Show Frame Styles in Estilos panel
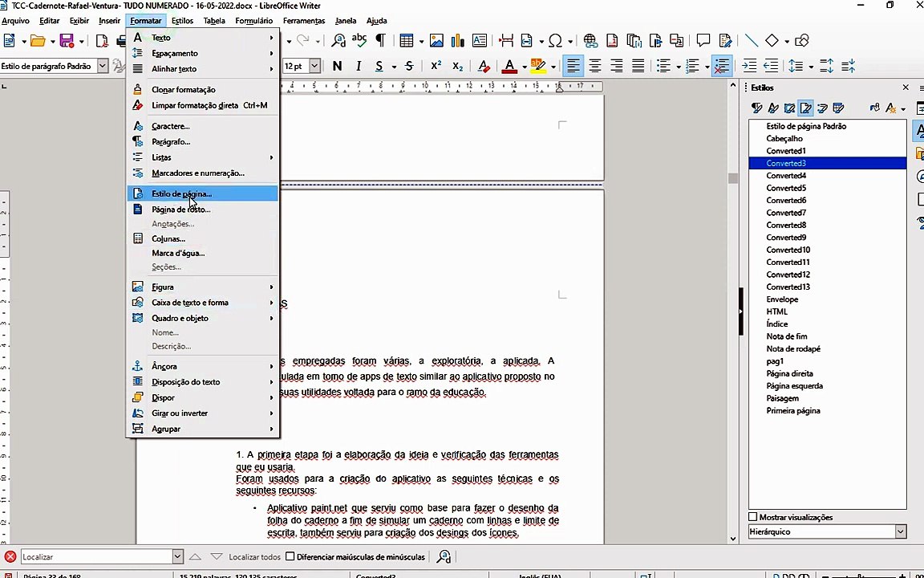Image resolution: width=924 pixels, height=578 pixels. click(789, 108)
